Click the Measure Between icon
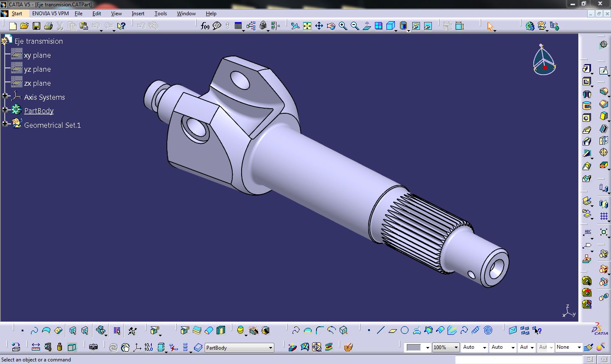Screen dimensions: 611x364 click(x=36, y=347)
